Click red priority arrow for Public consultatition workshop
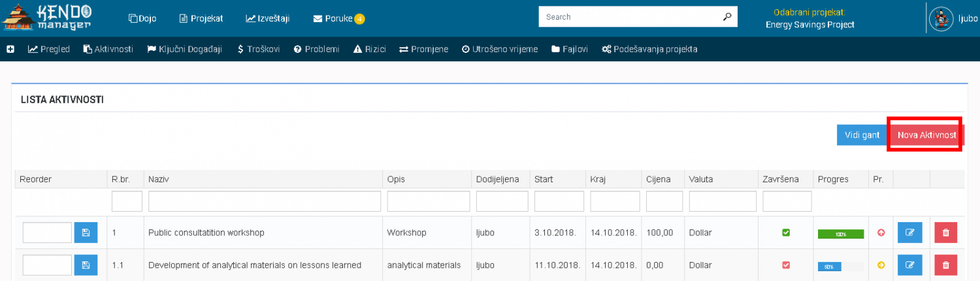Screen dimensions: 980x281 (881, 233)
